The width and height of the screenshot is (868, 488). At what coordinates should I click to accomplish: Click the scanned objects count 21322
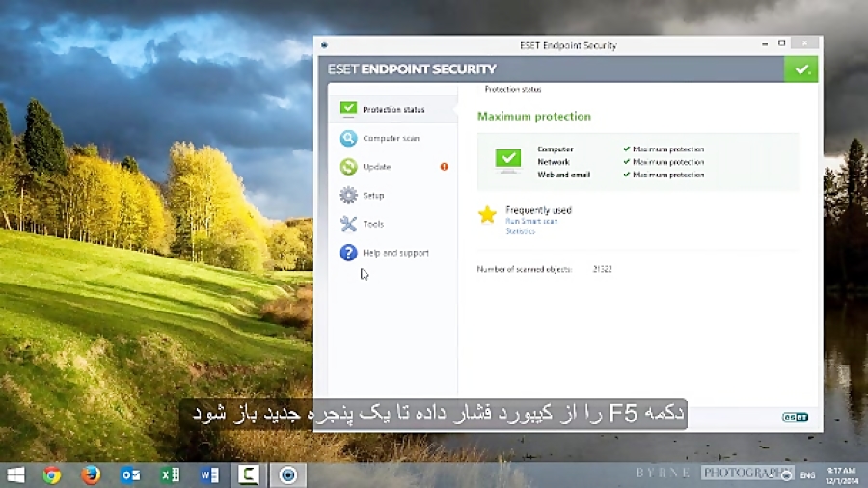(x=602, y=269)
